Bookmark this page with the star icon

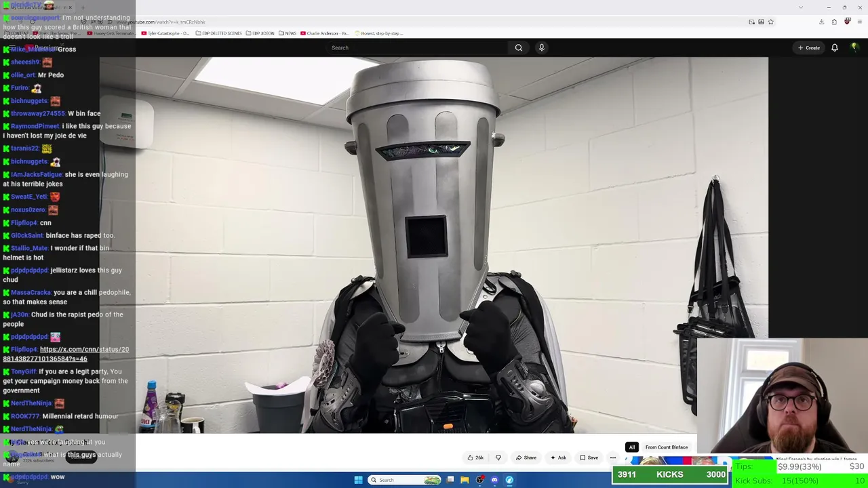(771, 22)
